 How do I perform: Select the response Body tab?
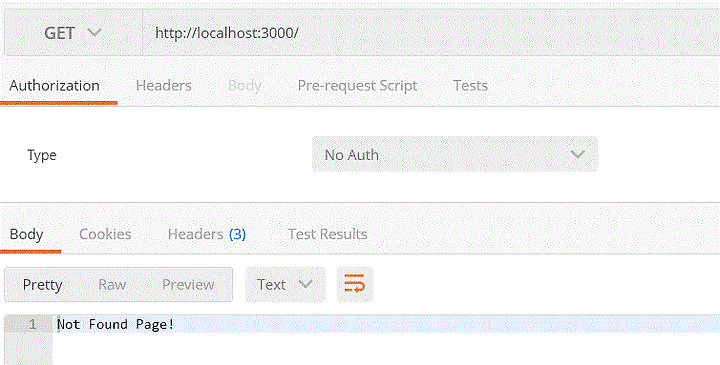pyautogui.click(x=26, y=235)
